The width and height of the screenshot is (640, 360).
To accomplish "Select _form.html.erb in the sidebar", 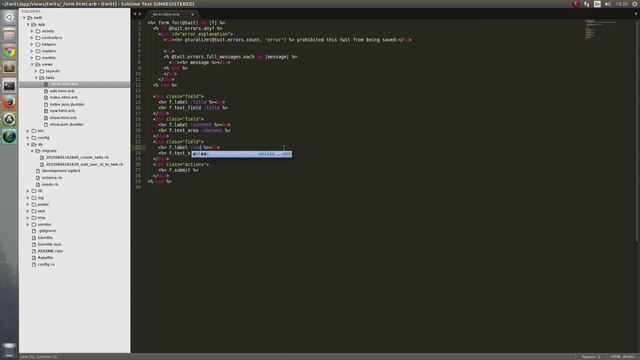I will [75, 84].
